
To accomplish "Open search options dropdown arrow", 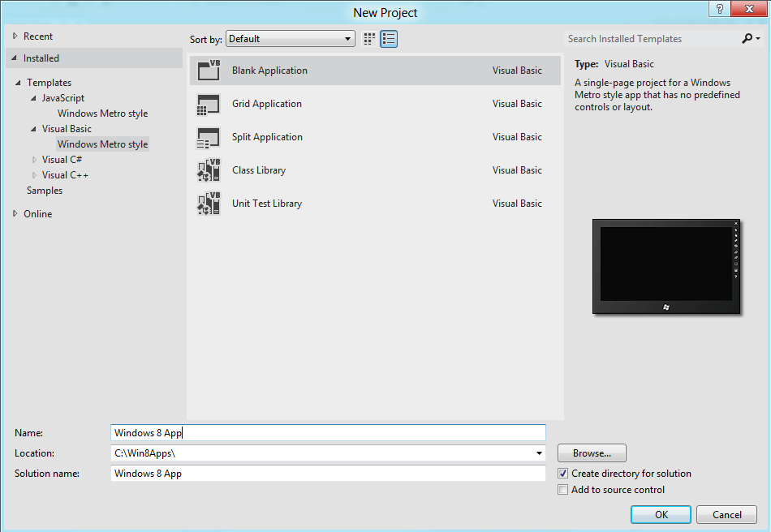I will tap(758, 38).
